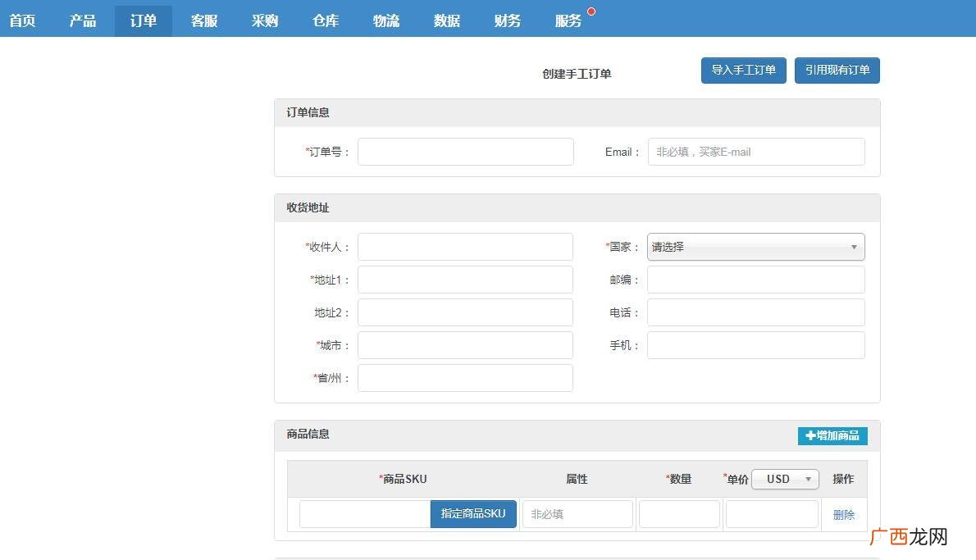976x560 pixels.
Task: Focus the 商品SKU input field
Action: [365, 514]
